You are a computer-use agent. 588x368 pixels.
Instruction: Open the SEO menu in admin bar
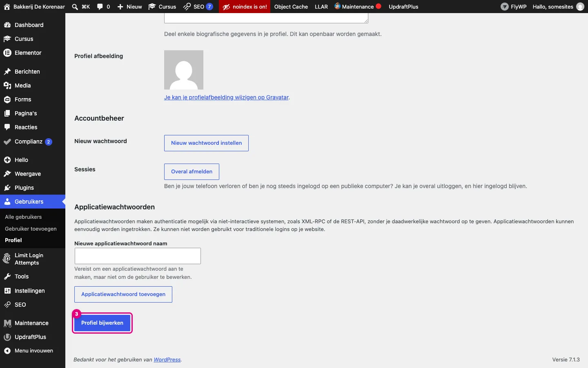tap(198, 7)
